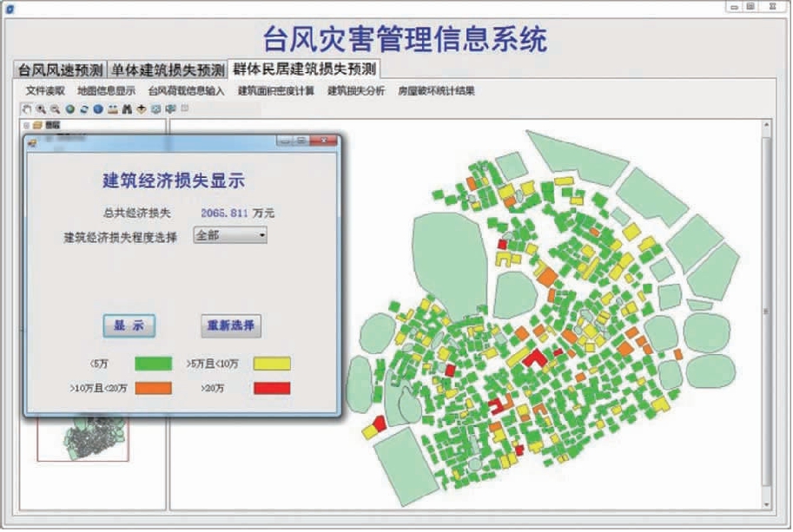Click the layers folder icon in tree
The image size is (793, 532).
pyautogui.click(x=37, y=125)
